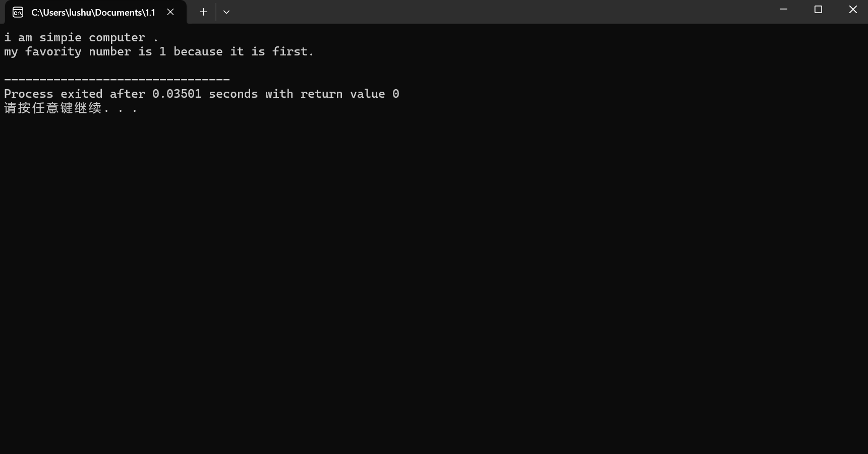Click the word "simpie" in first output line

pyautogui.click(x=61, y=38)
